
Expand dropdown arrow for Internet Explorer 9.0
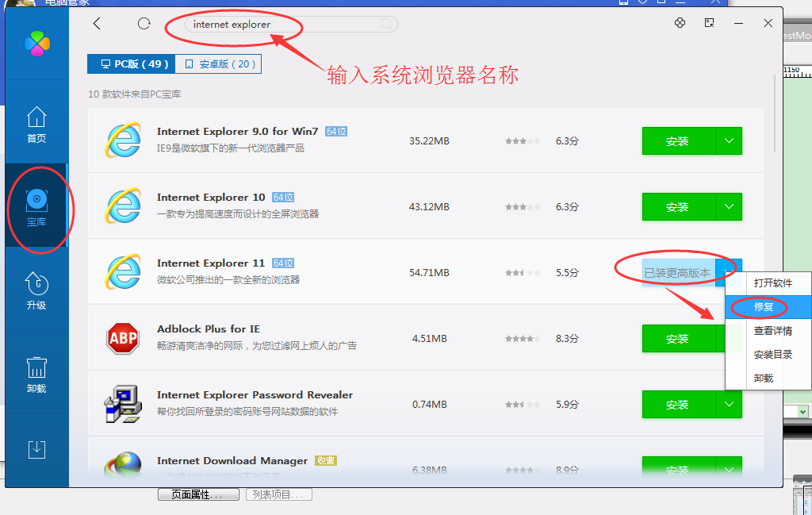(x=729, y=141)
